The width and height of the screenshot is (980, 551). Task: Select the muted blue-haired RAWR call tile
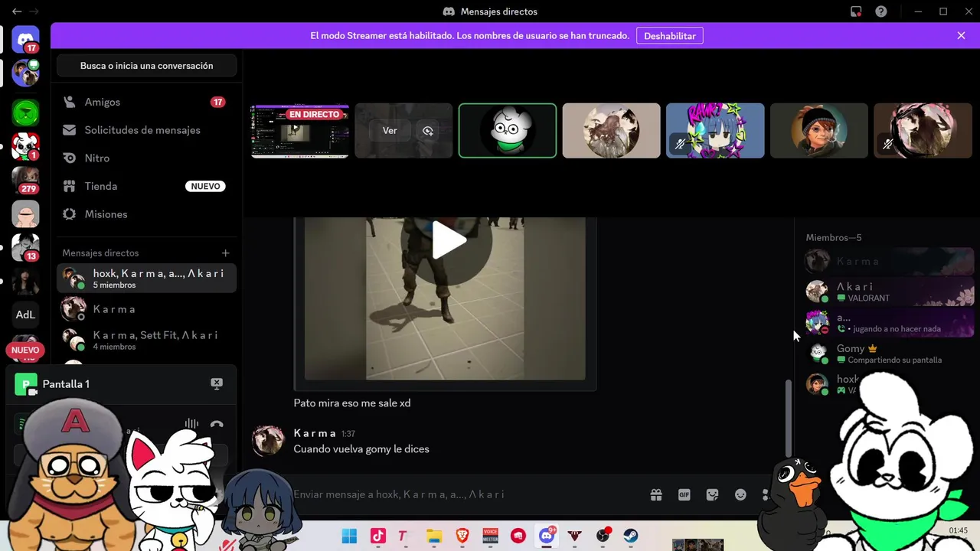tap(715, 131)
